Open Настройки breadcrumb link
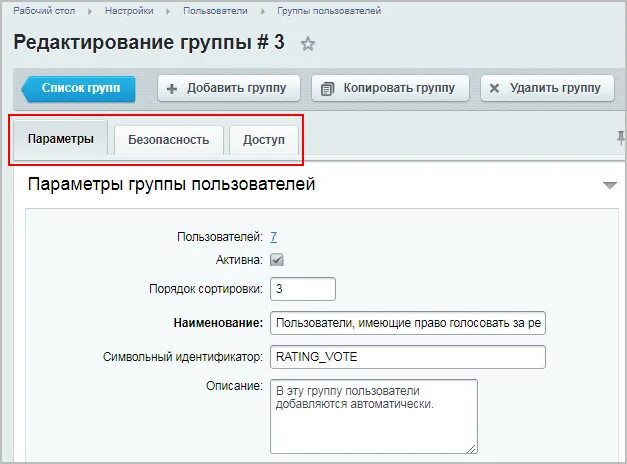The image size is (627, 464). point(129,11)
